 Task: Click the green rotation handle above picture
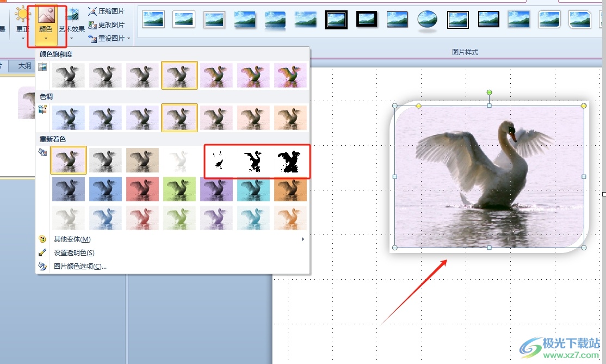click(489, 92)
